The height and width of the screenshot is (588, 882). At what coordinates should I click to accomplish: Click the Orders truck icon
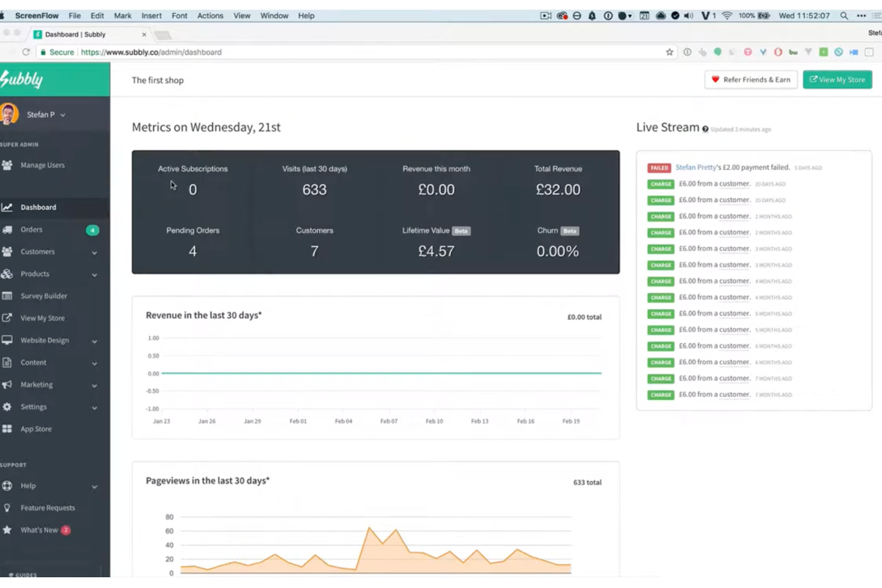pos(7,229)
